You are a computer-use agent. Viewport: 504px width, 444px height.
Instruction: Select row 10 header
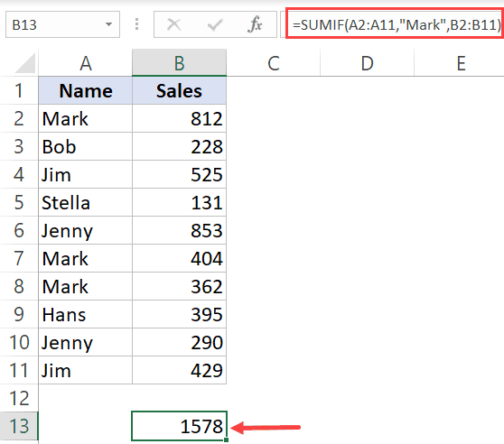click(19, 342)
